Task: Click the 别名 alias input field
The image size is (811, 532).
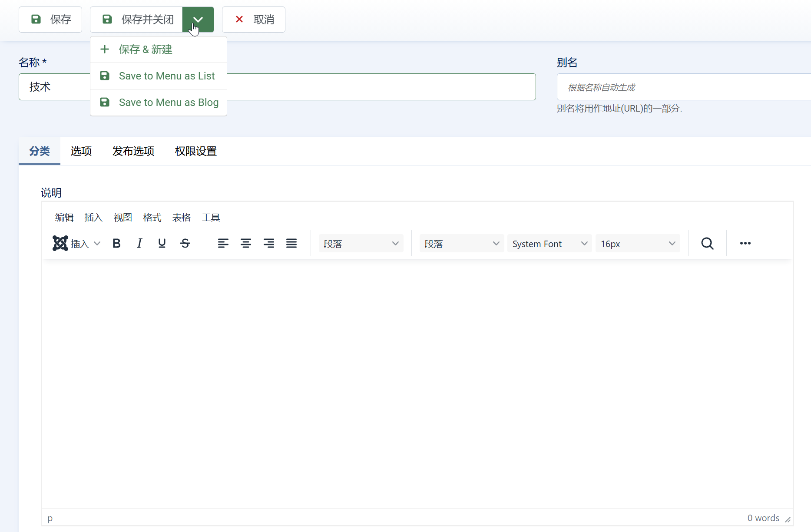Action: (x=683, y=87)
